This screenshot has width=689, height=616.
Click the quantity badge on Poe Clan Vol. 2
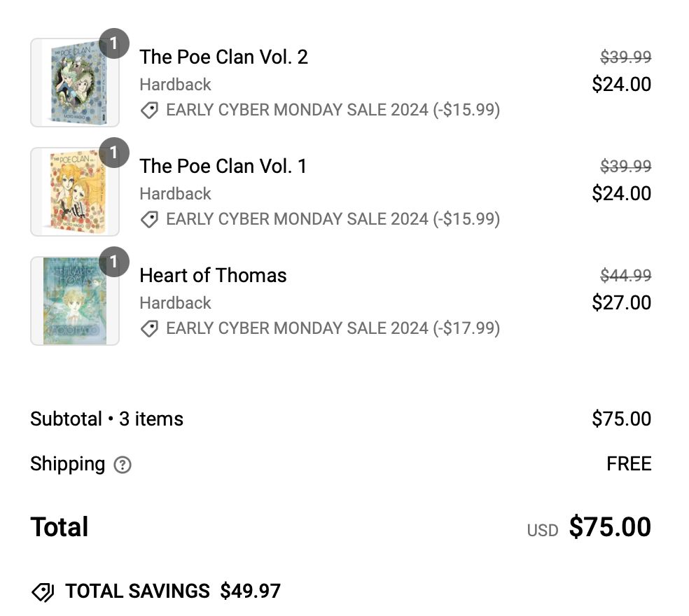[x=114, y=43]
